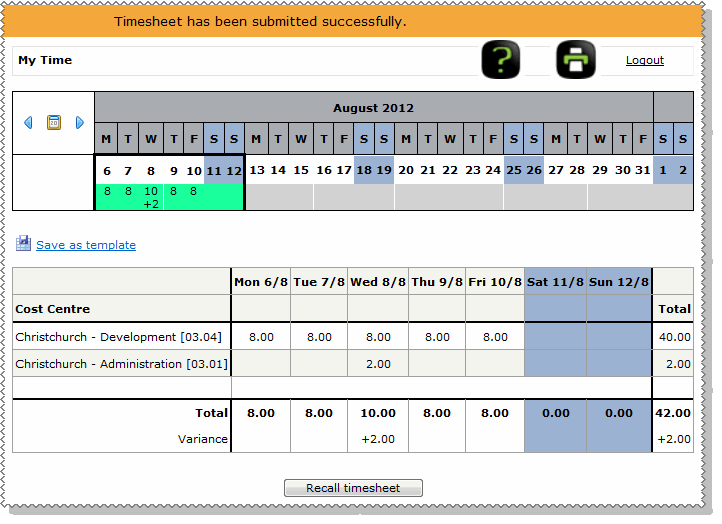Click the August 2012 month header
This screenshot has width=722, height=524.
[x=373, y=108]
